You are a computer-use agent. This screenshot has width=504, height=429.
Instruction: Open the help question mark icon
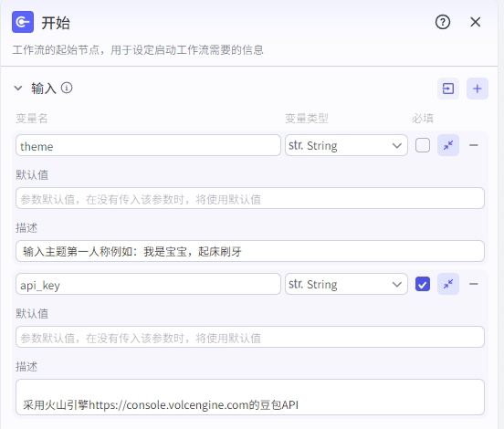click(x=443, y=22)
